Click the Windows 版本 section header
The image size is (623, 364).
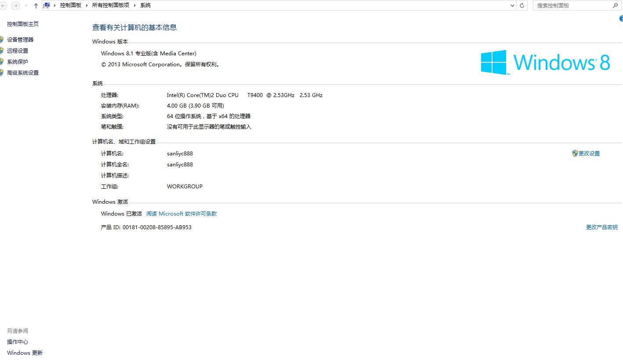click(x=110, y=42)
